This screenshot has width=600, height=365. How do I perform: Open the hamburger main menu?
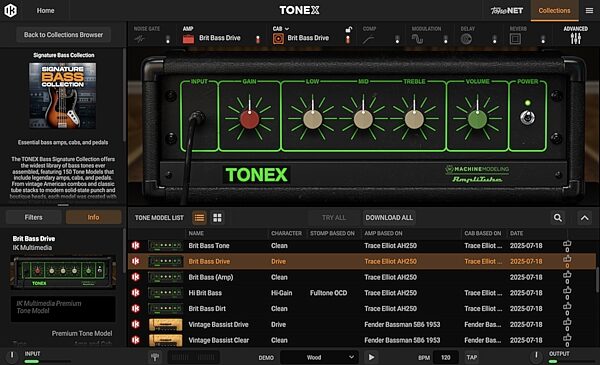pos(589,11)
